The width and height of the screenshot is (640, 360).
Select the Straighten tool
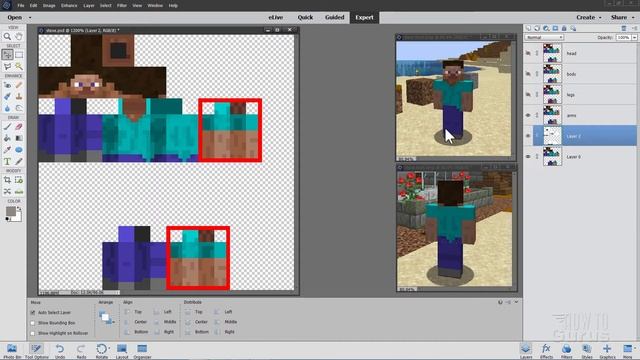[19, 191]
